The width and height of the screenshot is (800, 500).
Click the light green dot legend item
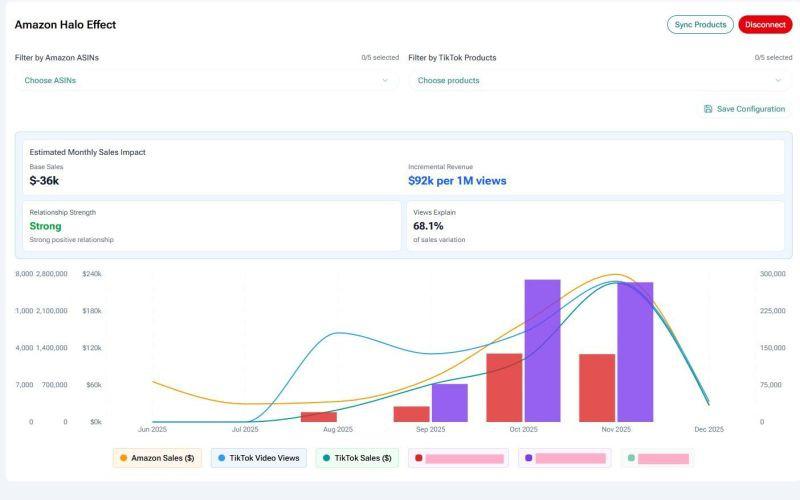click(631, 458)
